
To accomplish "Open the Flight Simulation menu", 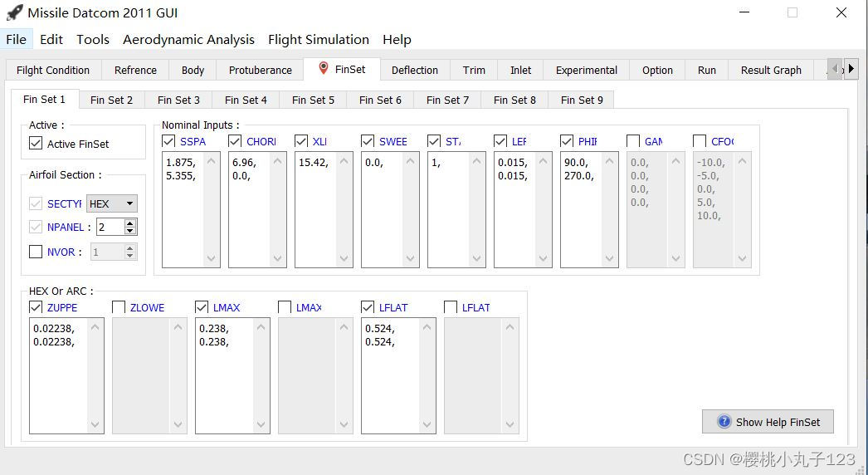I will coord(319,39).
